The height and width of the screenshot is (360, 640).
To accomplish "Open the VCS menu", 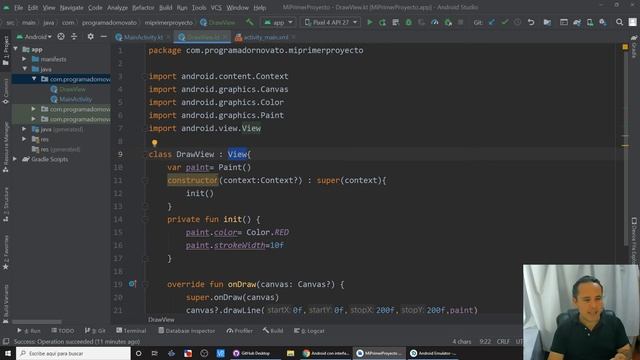I will pos(216,7).
